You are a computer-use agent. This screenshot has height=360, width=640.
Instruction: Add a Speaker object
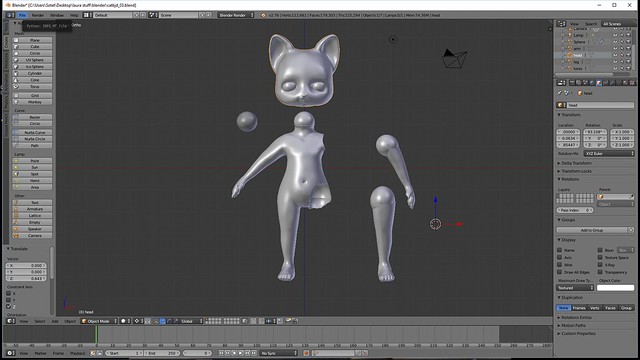pos(32,229)
